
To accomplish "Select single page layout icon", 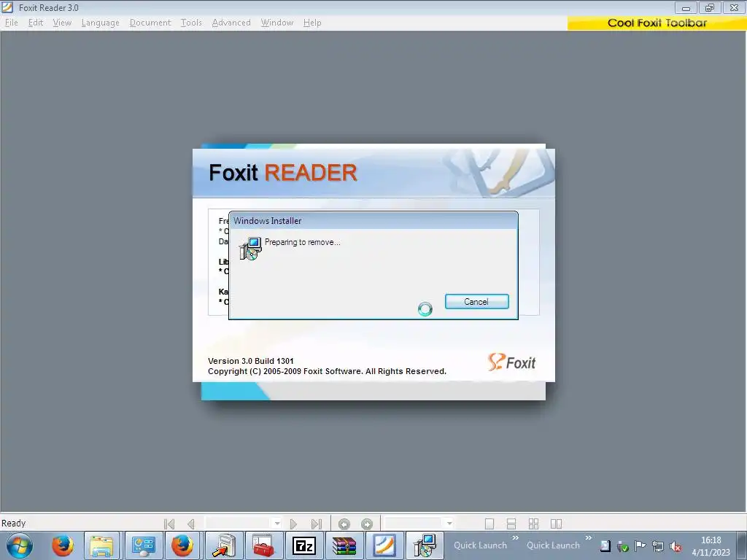I will point(489,524).
